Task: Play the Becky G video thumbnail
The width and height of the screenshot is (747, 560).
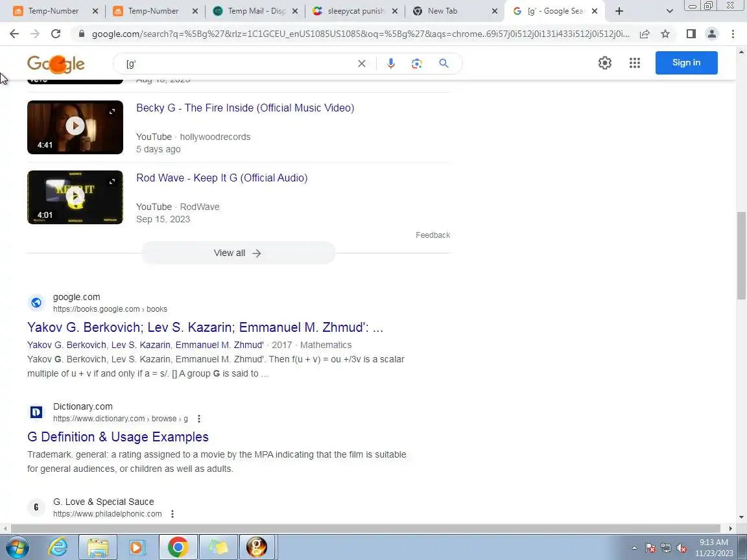Action: click(x=75, y=127)
